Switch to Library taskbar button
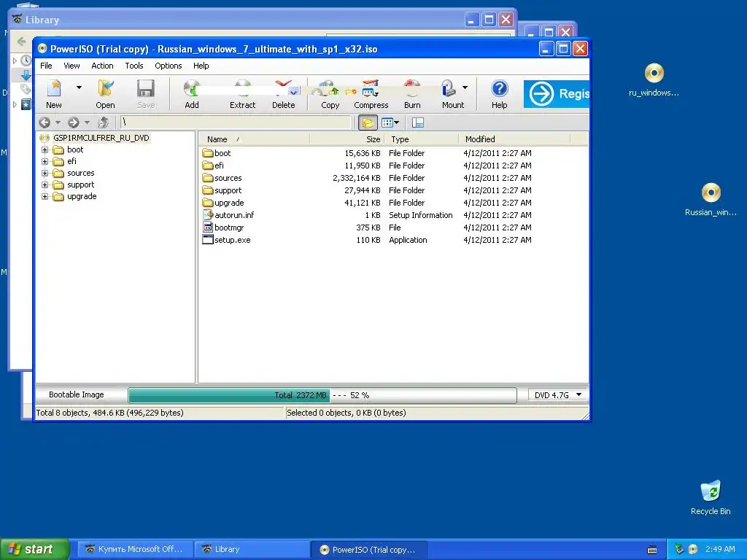This screenshot has height=560, width=747. click(252, 549)
